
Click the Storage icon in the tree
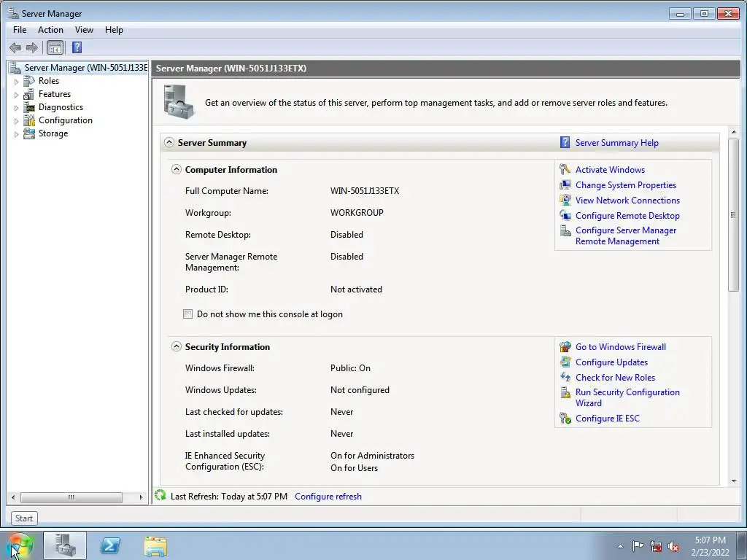pos(29,134)
